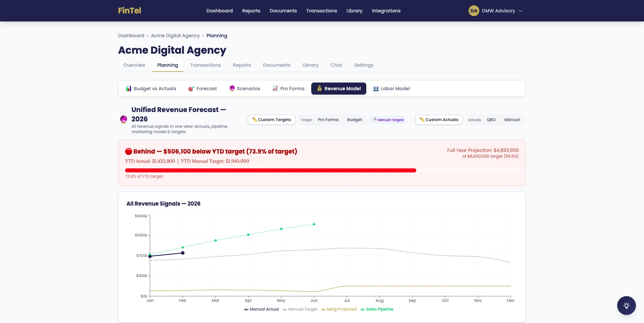Click the chart icon beside Pro Forma
Screen dimensions: 644x323
(275, 89)
